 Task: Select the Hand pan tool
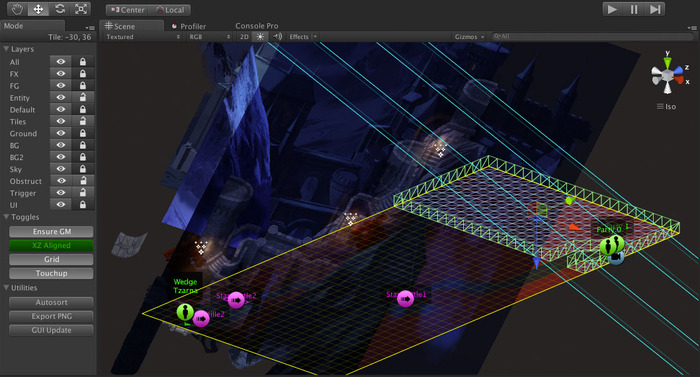[x=17, y=9]
